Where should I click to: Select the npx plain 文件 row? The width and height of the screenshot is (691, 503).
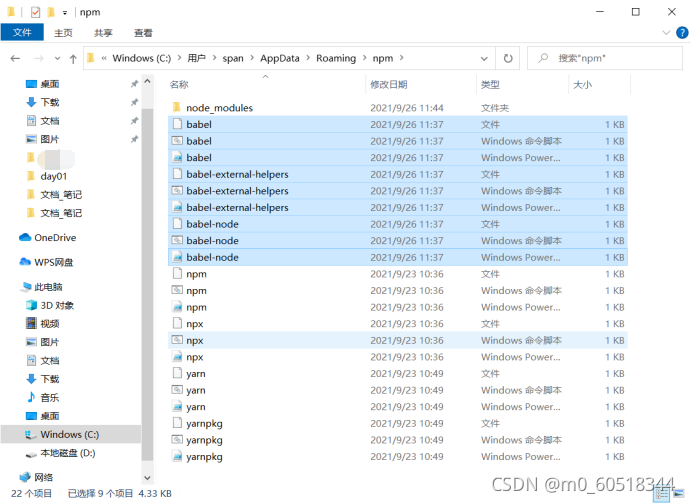coord(398,324)
